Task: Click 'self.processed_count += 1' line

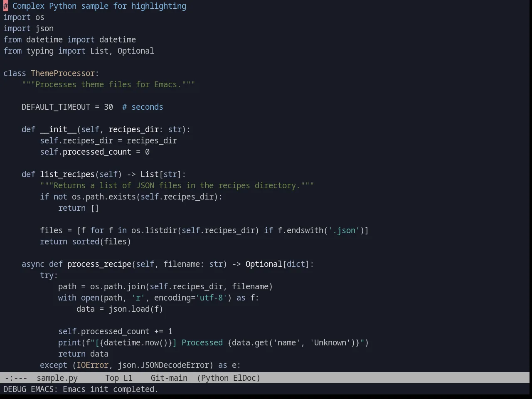Action: tap(115, 331)
